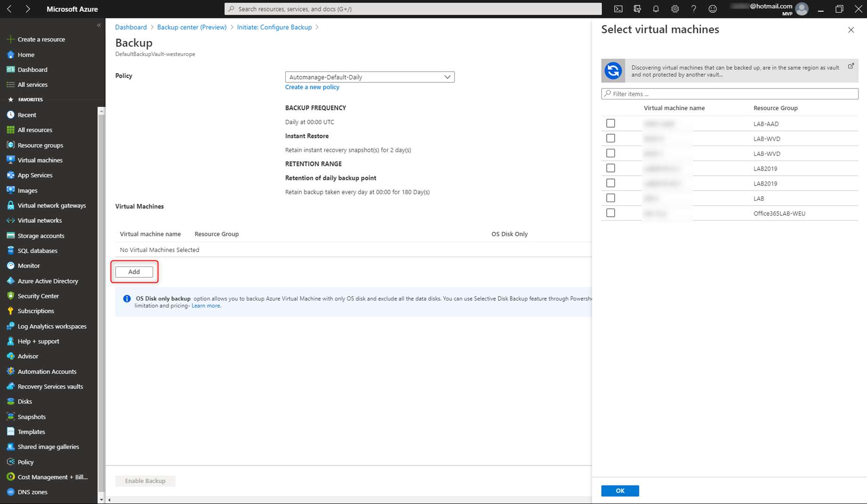Open the Directory + subscription filter icon

[637, 9]
